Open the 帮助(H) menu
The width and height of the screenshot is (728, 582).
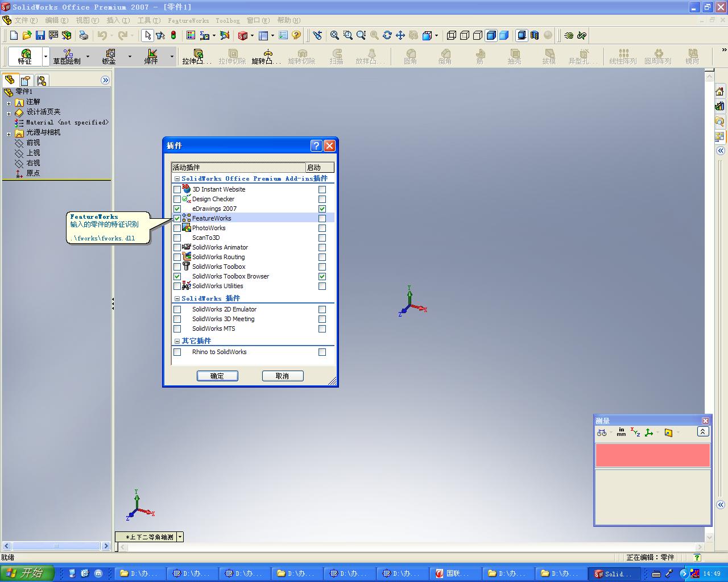288,20
